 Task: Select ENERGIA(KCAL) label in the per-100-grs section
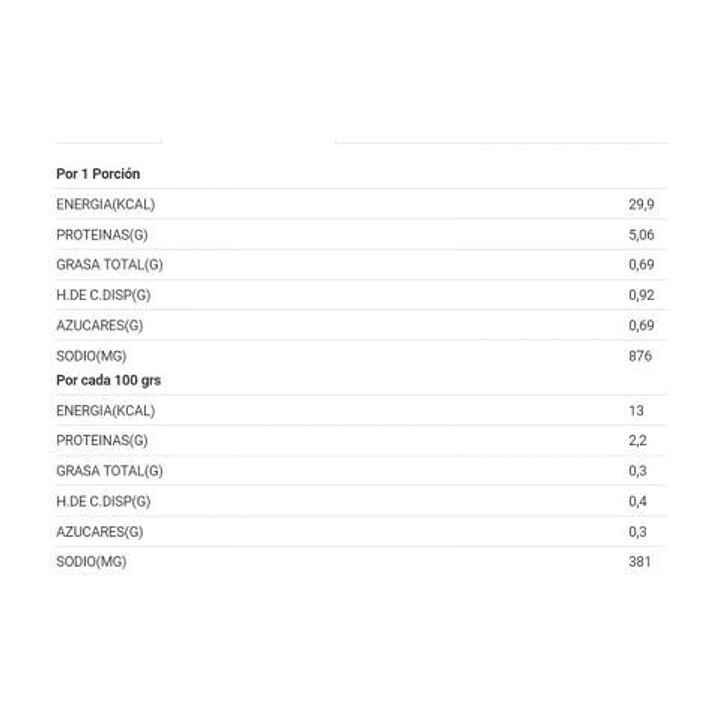tap(105, 411)
